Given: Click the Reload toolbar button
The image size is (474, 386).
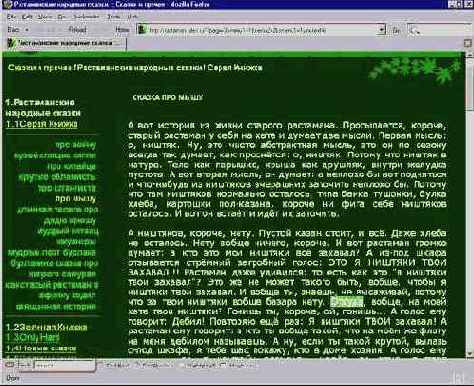Looking at the screenshot, I should point(77,30).
